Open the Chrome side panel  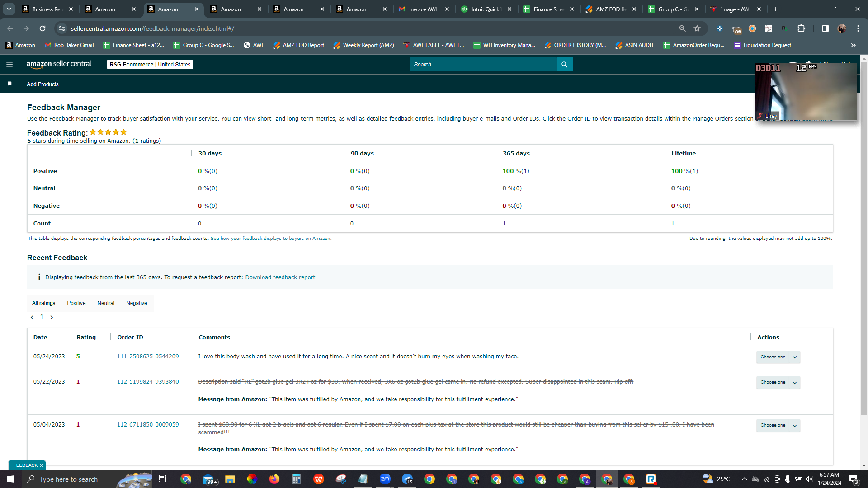click(x=825, y=28)
